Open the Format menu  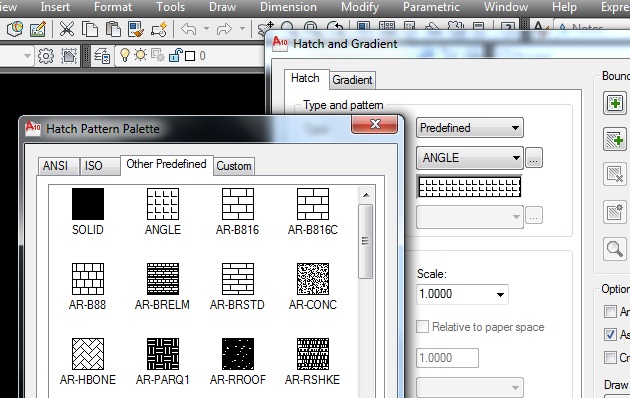(x=113, y=7)
